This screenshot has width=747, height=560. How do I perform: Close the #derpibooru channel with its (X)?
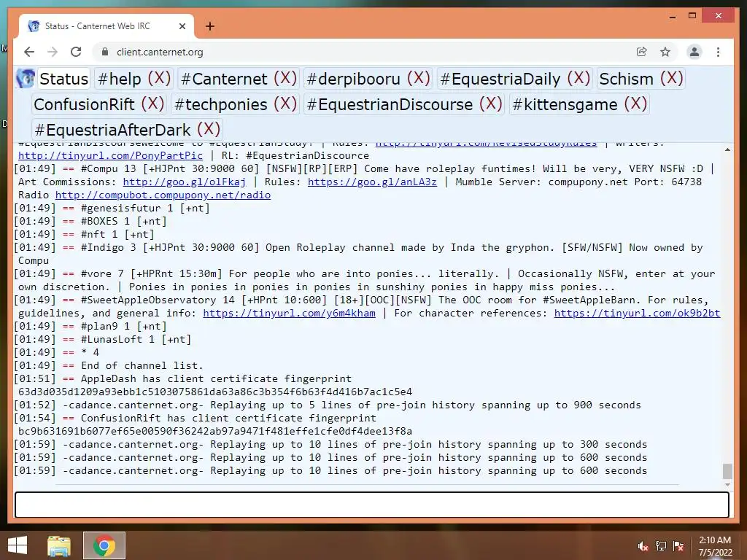point(418,78)
